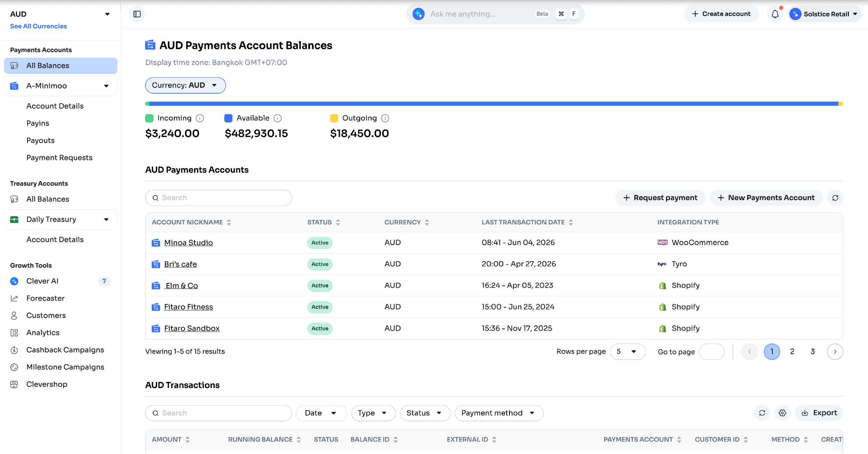The image size is (868, 454).
Task: Click the Outgoing info icon
Action: pyautogui.click(x=385, y=118)
